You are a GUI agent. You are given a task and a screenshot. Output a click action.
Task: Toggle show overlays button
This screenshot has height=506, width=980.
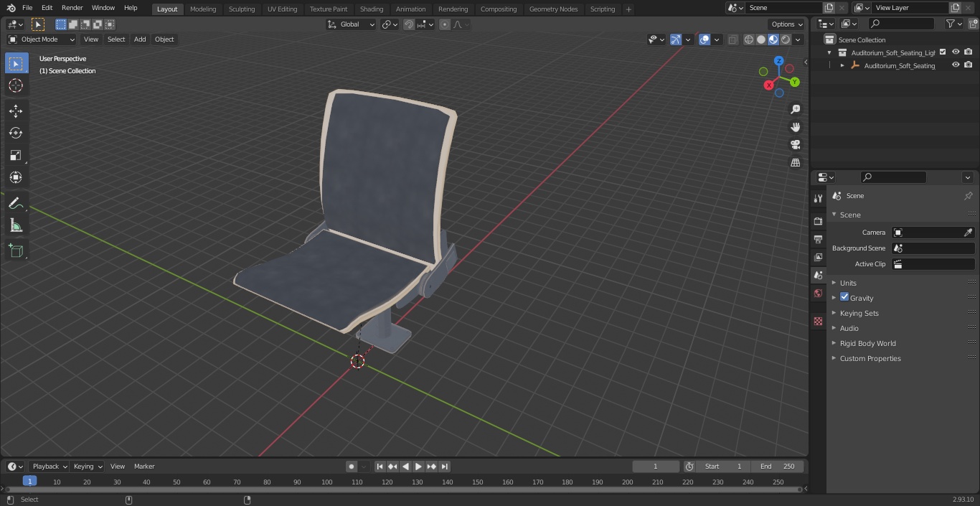(705, 39)
